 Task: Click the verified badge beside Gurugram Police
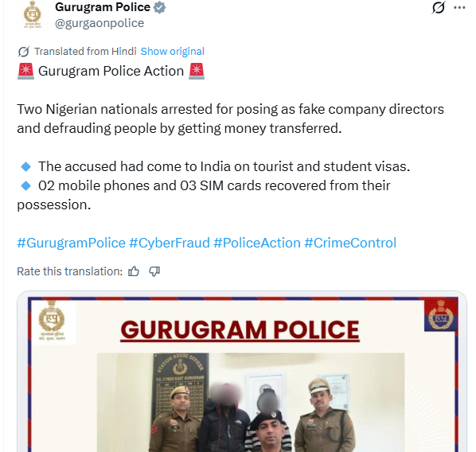click(x=159, y=7)
